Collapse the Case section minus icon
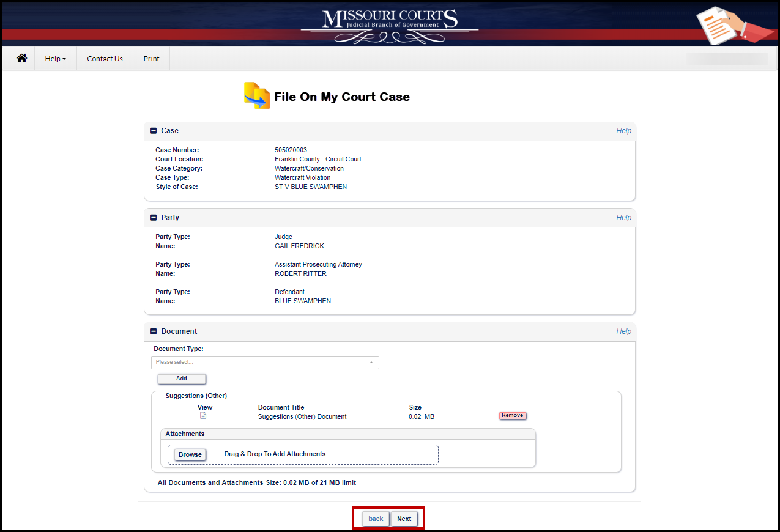780x532 pixels. (154, 131)
